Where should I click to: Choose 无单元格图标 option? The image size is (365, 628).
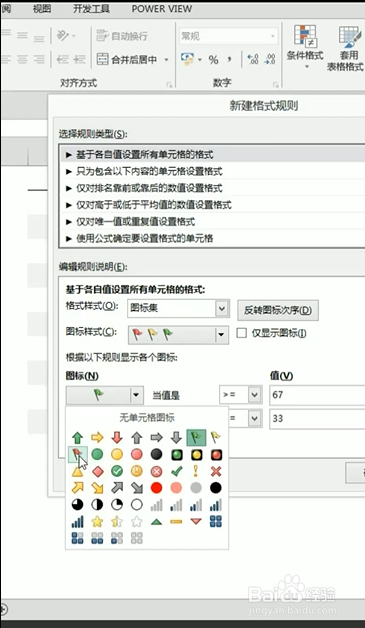coord(147,418)
